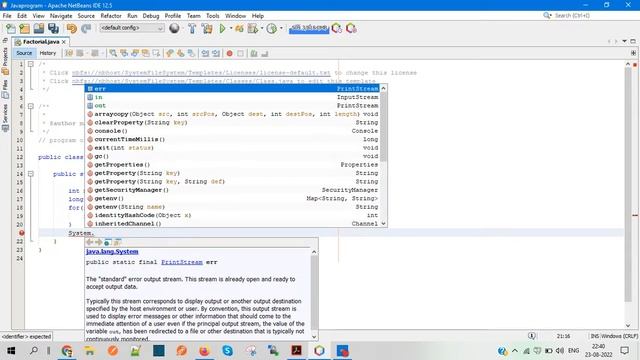Image resolution: width=640 pixels, height=360 pixels.
Task: Click the error marker on line 21
Action: pyautogui.click(x=21, y=233)
